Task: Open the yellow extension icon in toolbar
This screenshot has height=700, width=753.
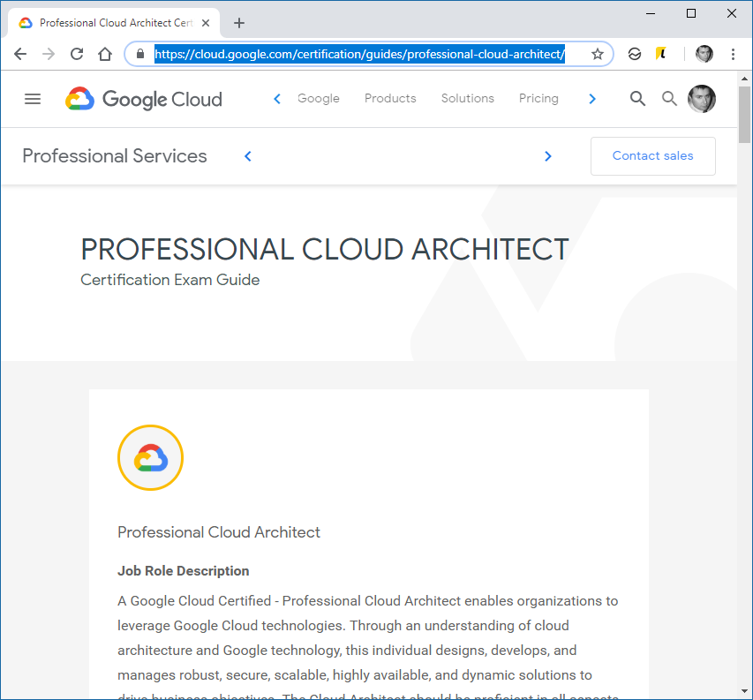Action: point(661,54)
